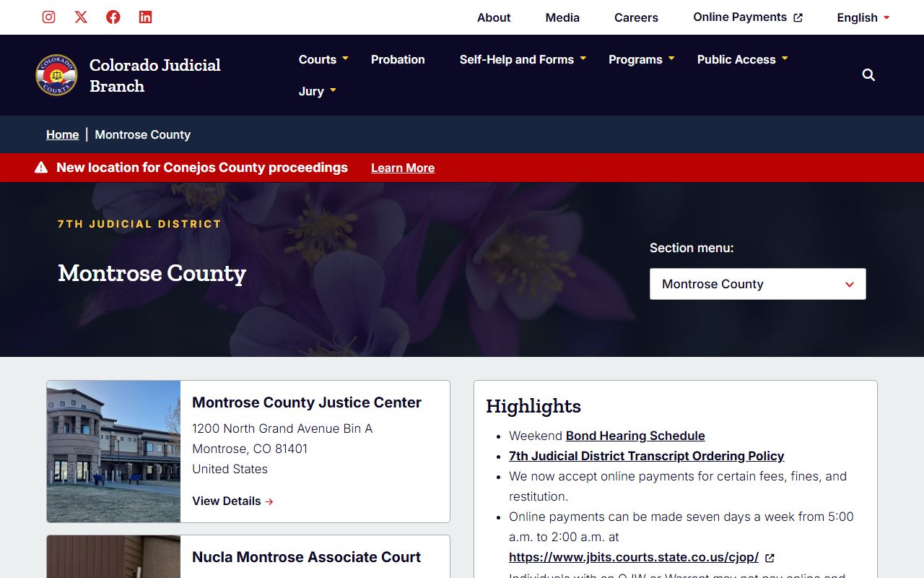The height and width of the screenshot is (578, 924).
Task: Open the Section menu Montrose County dropdown
Action: pyautogui.click(x=757, y=284)
